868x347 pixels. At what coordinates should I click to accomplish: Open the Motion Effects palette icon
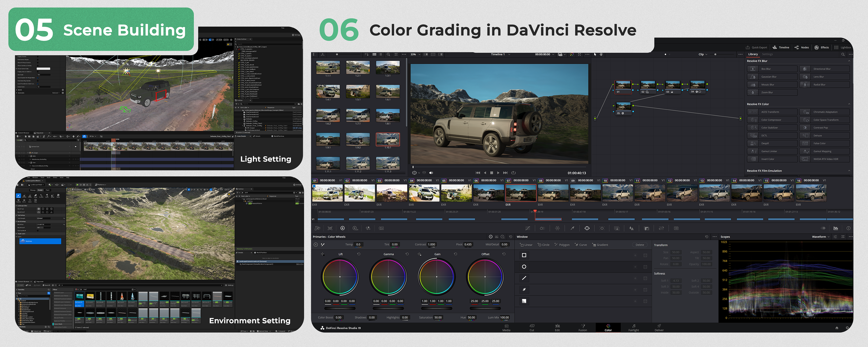(381, 228)
